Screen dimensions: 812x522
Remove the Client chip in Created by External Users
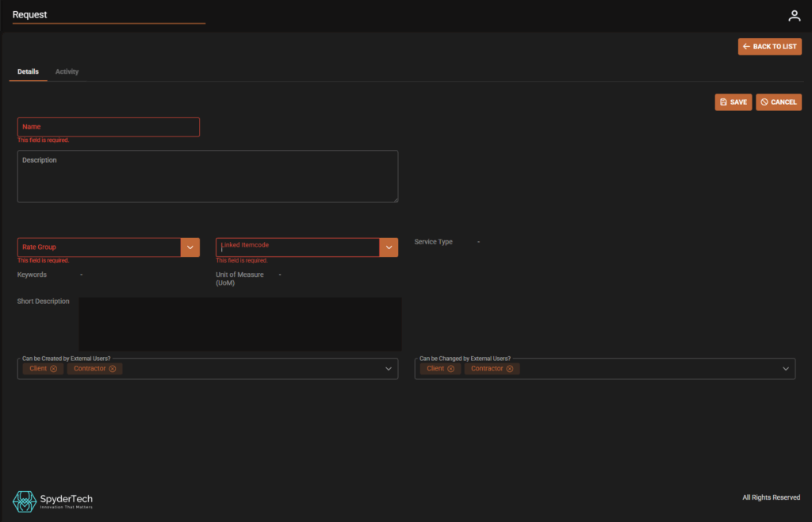pyautogui.click(x=54, y=369)
